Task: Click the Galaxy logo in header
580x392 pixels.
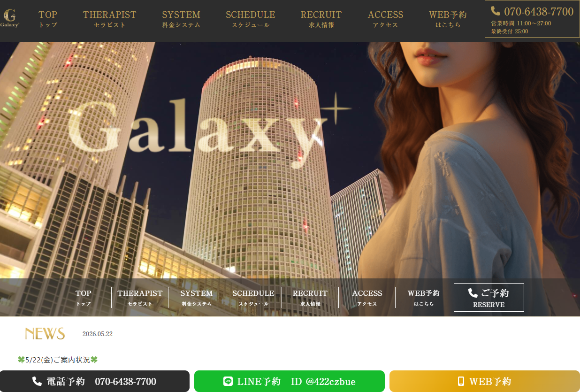Action: (x=10, y=19)
